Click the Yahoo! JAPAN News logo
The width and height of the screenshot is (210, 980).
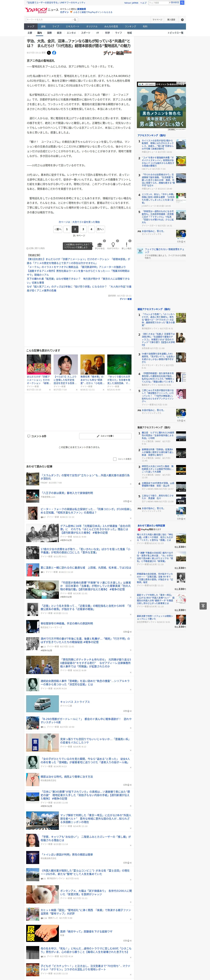pyautogui.click(x=42, y=10)
